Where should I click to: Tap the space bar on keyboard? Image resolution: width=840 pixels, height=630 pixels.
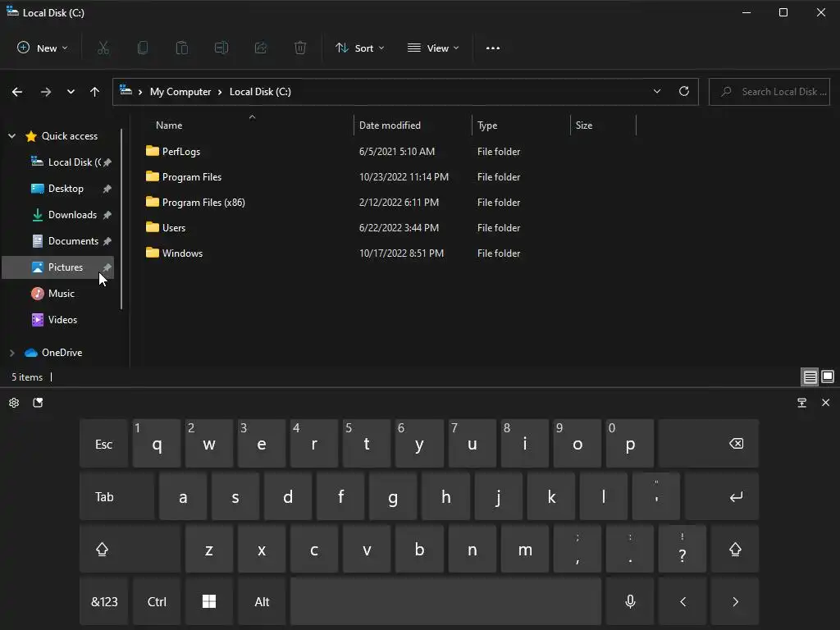click(x=445, y=601)
